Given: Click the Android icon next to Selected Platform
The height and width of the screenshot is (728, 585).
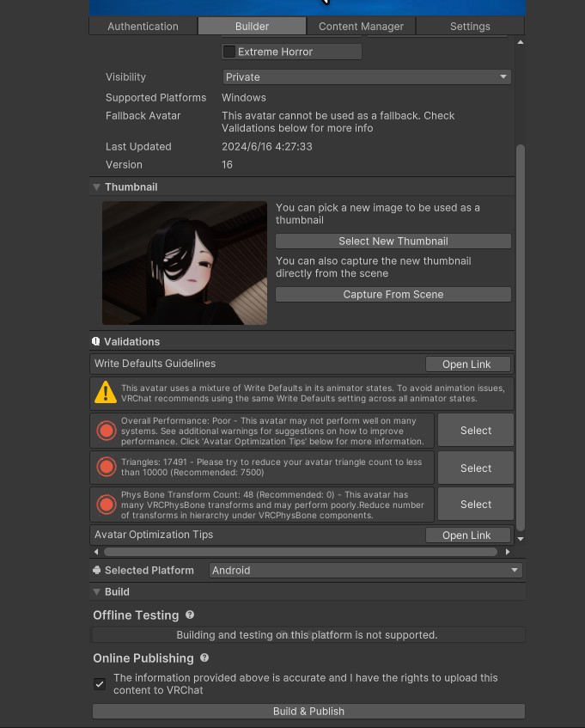Looking at the screenshot, I should pos(97,571).
